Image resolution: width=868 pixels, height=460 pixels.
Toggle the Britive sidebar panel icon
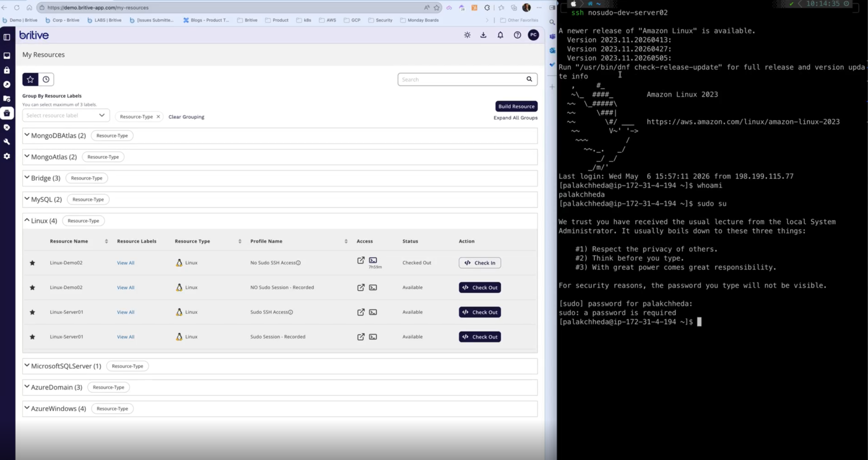[7, 37]
